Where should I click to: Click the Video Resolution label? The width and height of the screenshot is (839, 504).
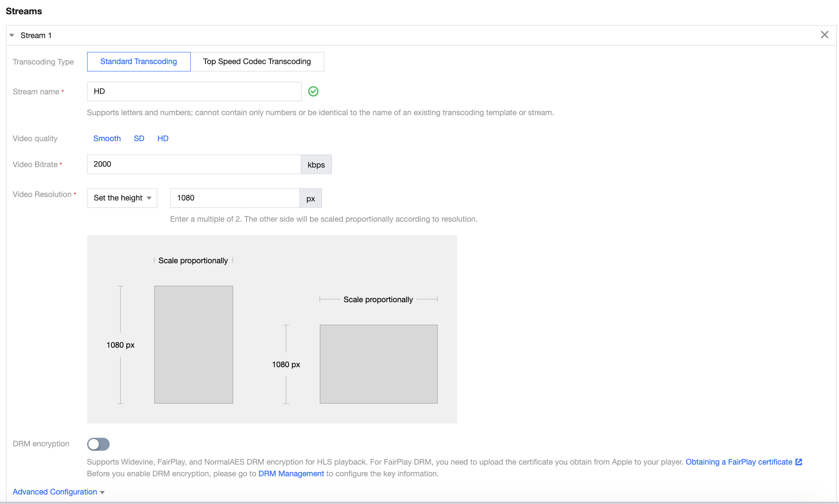coord(42,194)
